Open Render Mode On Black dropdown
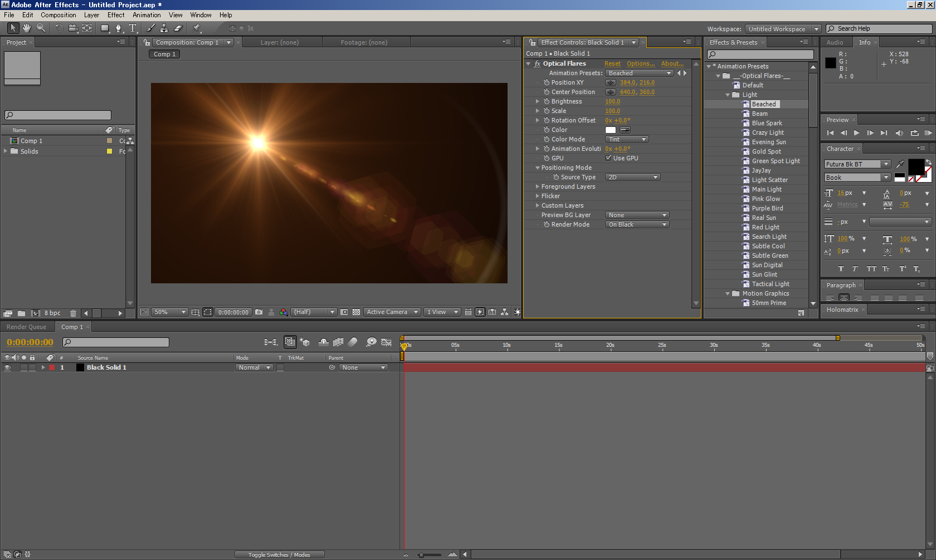Screen dimensions: 936x560 click(x=637, y=224)
